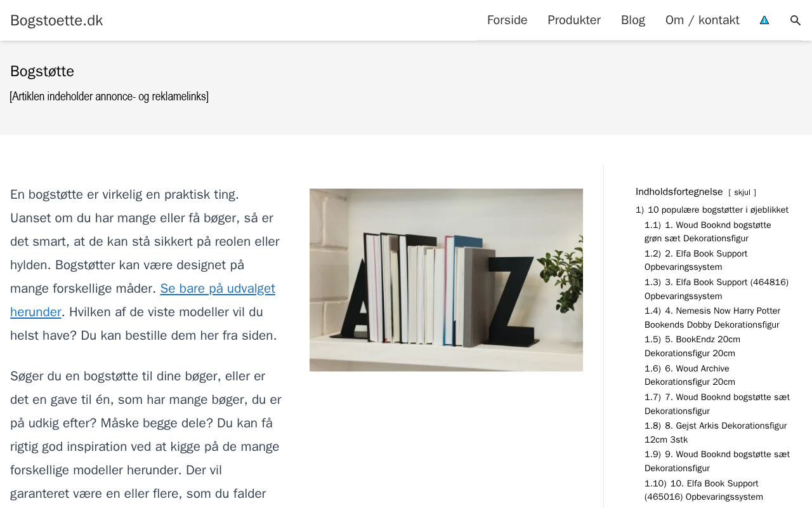Click the A-Z bookend image
The width and height of the screenshot is (812, 508).
pyautogui.click(x=446, y=280)
